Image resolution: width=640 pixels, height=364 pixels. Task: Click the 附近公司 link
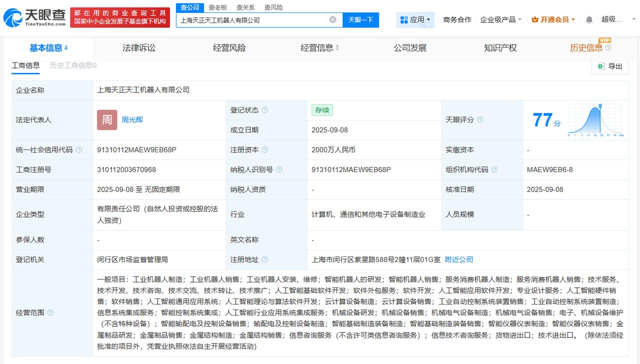459,260
